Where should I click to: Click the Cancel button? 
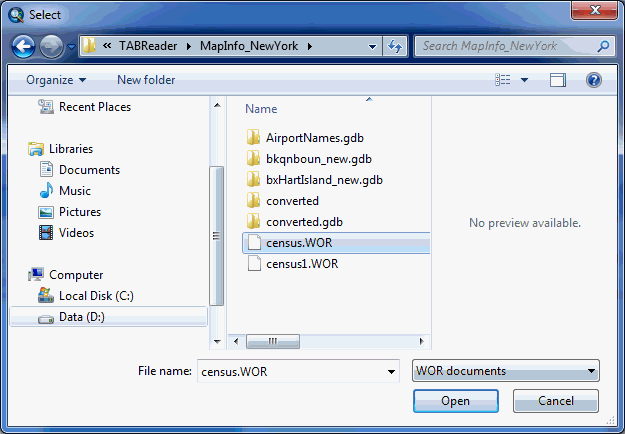[x=556, y=401]
